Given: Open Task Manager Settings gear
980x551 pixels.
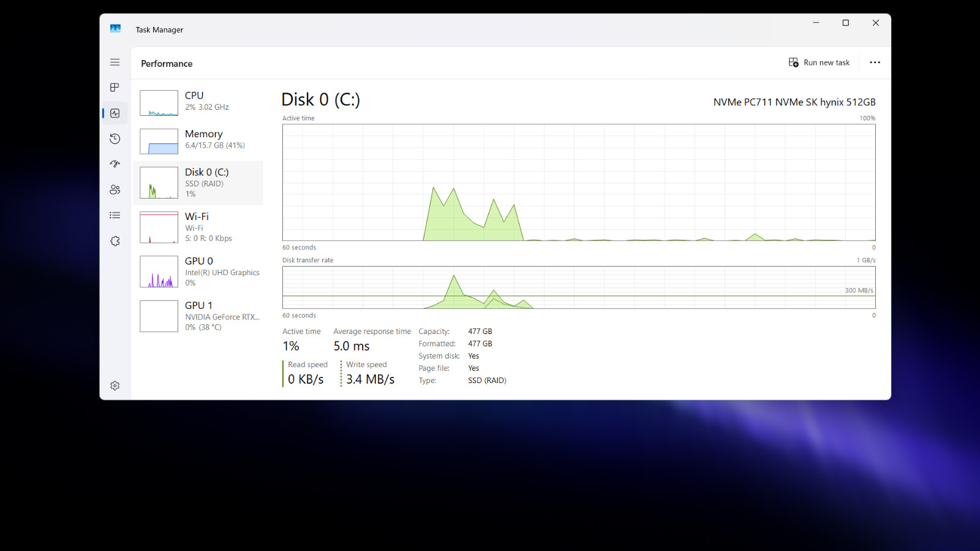Looking at the screenshot, I should pos(115,386).
